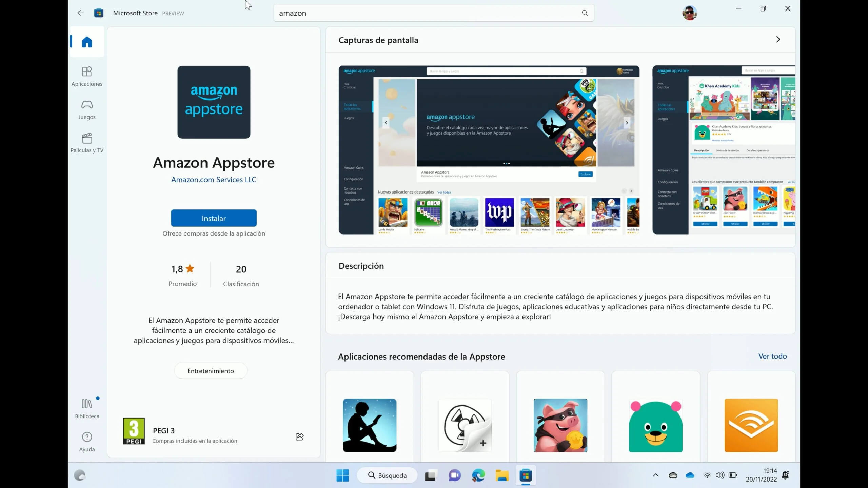
Task: Open Aplicaciones in the sidebar
Action: tap(87, 76)
